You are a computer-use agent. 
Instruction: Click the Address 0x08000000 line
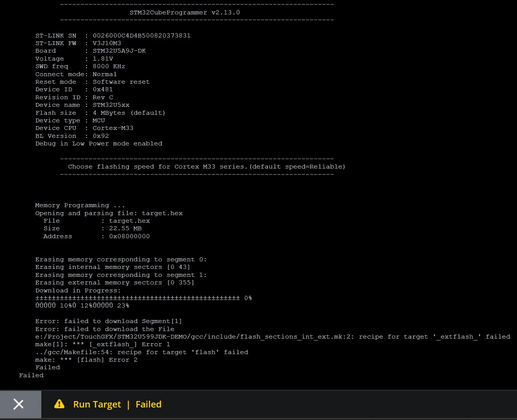point(97,236)
